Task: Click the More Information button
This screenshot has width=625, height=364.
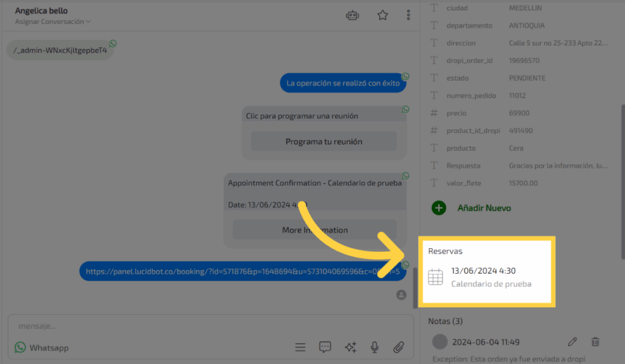Action: [315, 230]
